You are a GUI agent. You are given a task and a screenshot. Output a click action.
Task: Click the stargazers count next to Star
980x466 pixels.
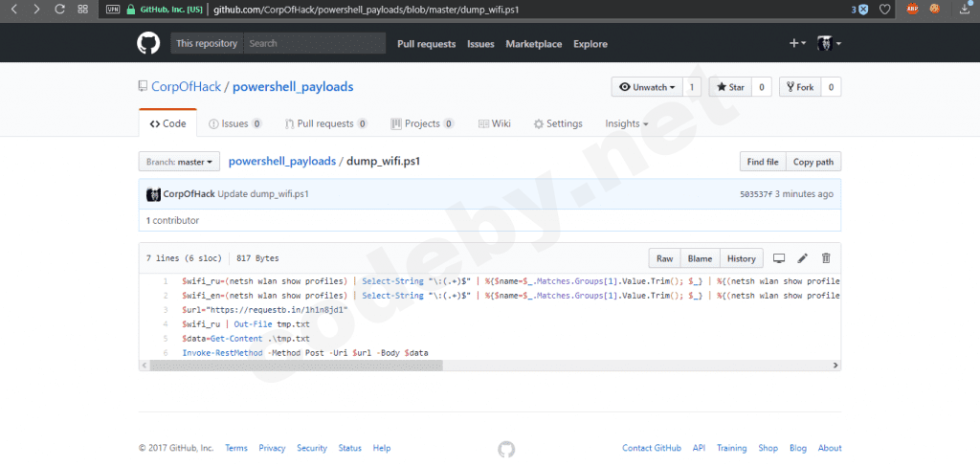(761, 87)
